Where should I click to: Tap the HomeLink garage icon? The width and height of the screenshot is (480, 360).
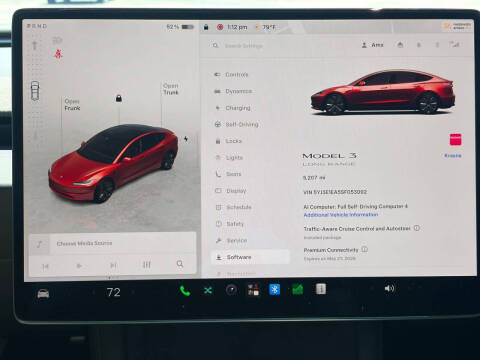coord(400,45)
